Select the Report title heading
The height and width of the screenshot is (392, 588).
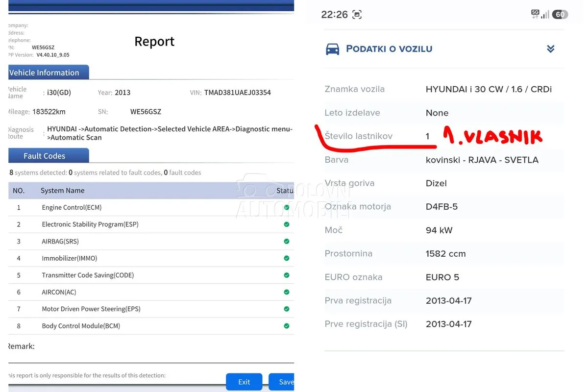(x=154, y=42)
